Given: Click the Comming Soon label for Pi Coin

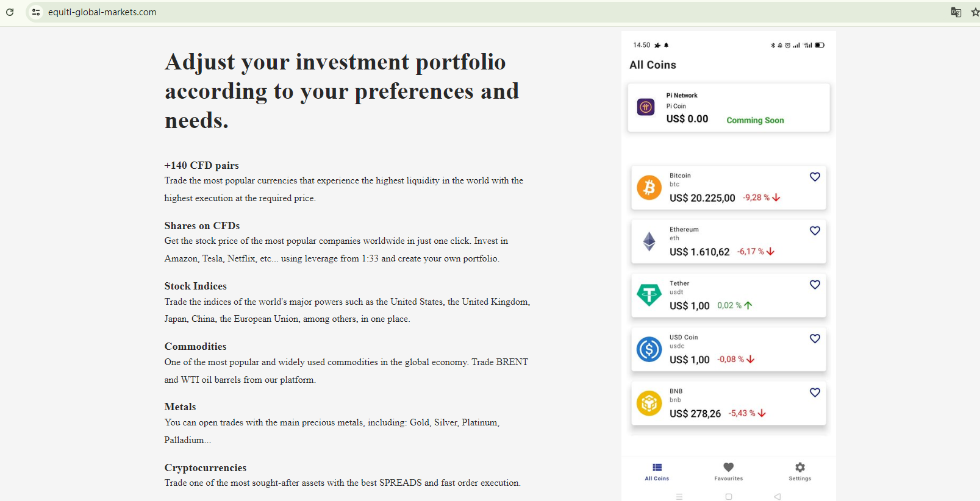Looking at the screenshot, I should [x=755, y=121].
